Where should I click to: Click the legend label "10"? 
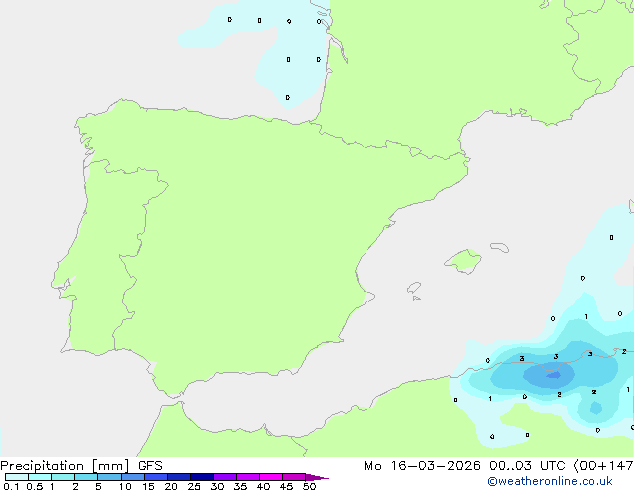(125, 486)
